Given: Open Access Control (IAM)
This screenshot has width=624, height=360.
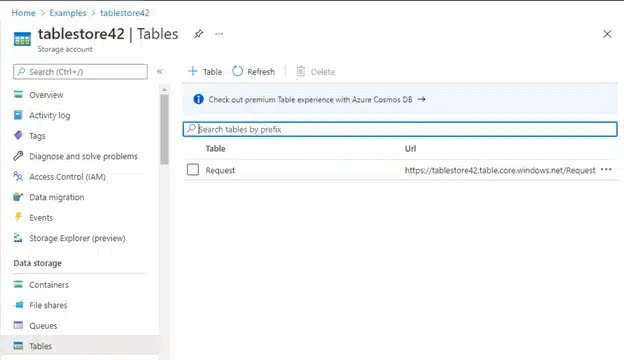Looking at the screenshot, I should (67, 177).
